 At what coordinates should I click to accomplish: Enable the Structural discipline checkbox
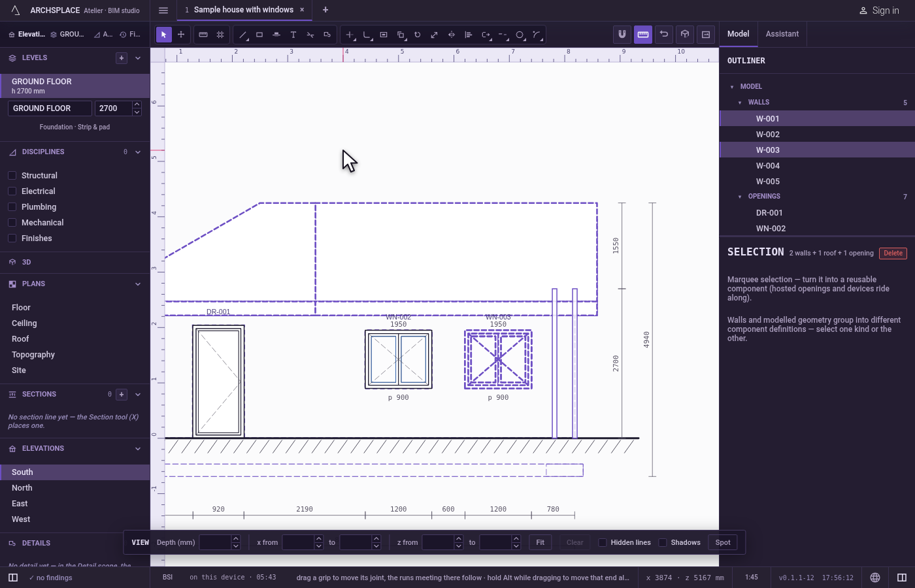coord(12,176)
